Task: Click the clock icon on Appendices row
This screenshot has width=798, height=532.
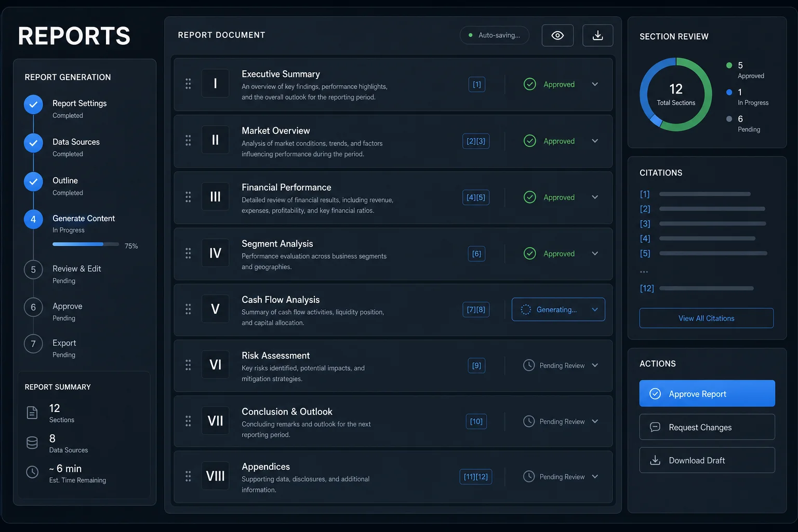Action: (x=529, y=476)
